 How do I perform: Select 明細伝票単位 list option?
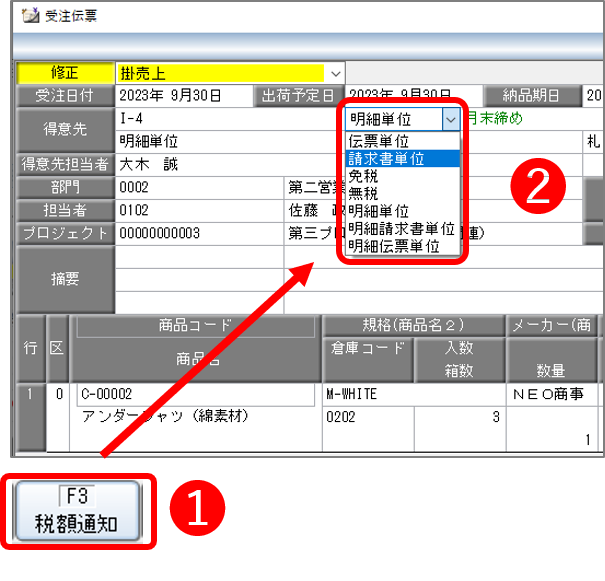[x=403, y=246]
